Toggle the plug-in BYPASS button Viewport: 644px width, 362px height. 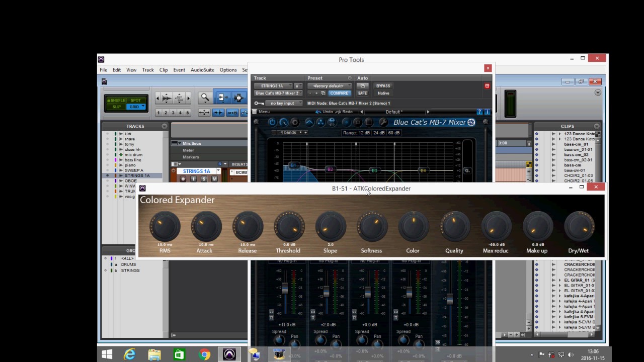point(383,86)
